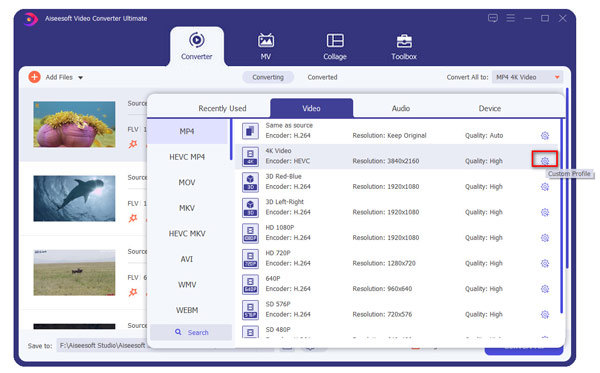Image resolution: width=600 pixels, height=373 pixels.
Task: Click the Aiseesoft app logo
Action: click(x=30, y=19)
